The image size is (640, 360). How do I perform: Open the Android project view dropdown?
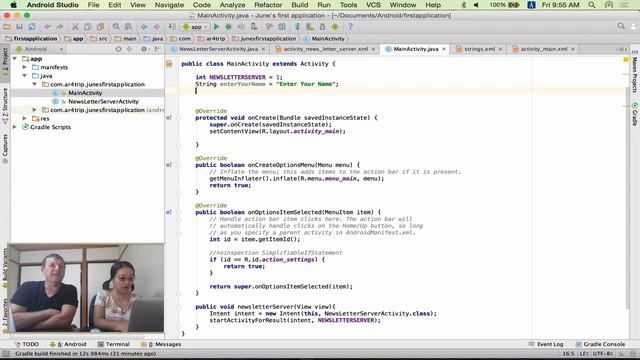pyautogui.click(x=39, y=49)
